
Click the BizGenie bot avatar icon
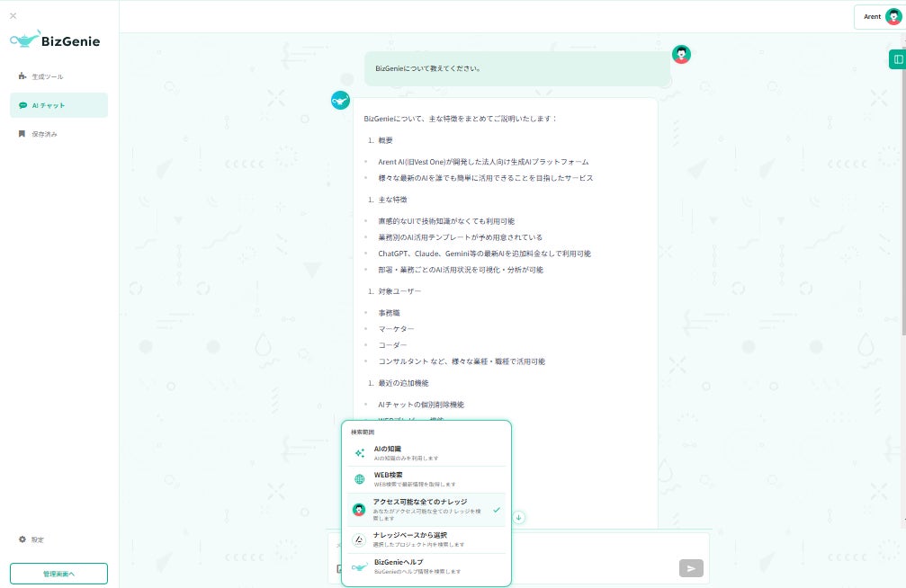point(340,101)
